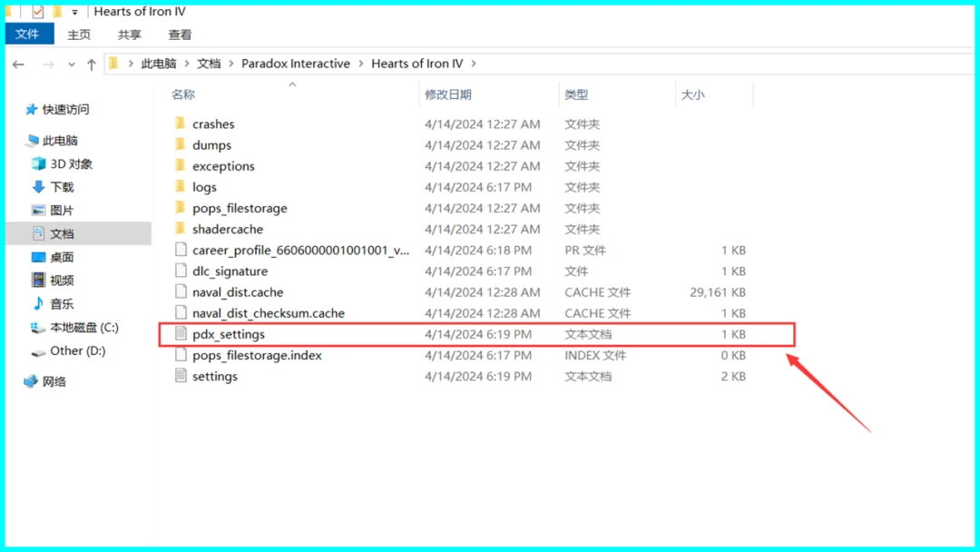Switch to the 共享 Share ribbon tab
This screenshot has height=552, width=980.
pos(130,34)
